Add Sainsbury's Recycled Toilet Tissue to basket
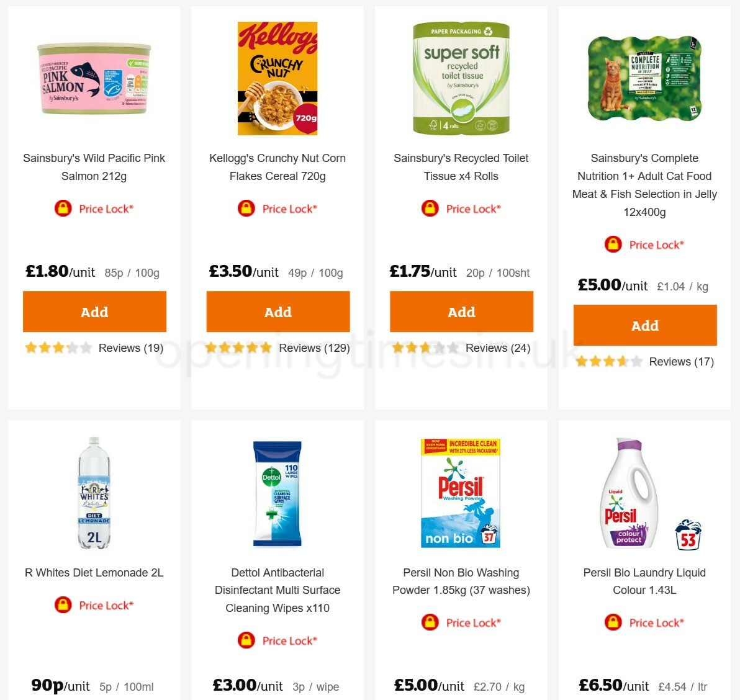The width and height of the screenshot is (740, 700). (461, 312)
